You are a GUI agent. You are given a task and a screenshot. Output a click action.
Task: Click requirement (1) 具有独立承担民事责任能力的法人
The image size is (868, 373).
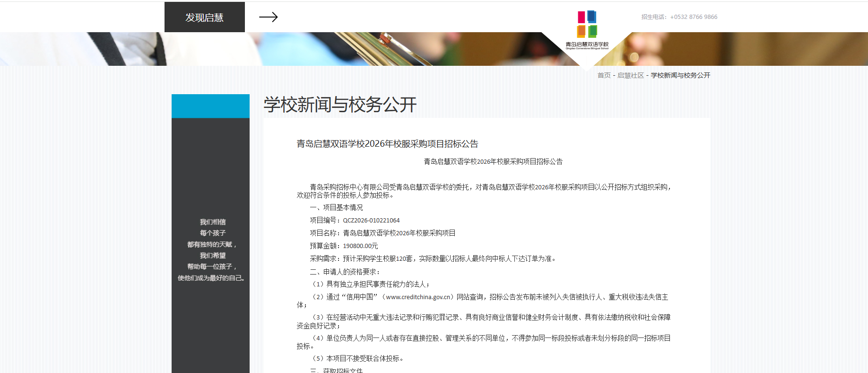(370, 284)
